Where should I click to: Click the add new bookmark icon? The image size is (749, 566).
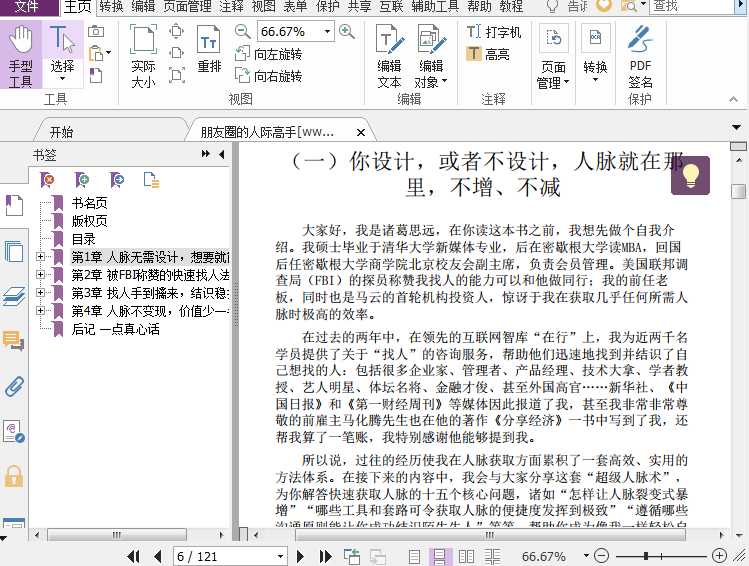point(82,180)
